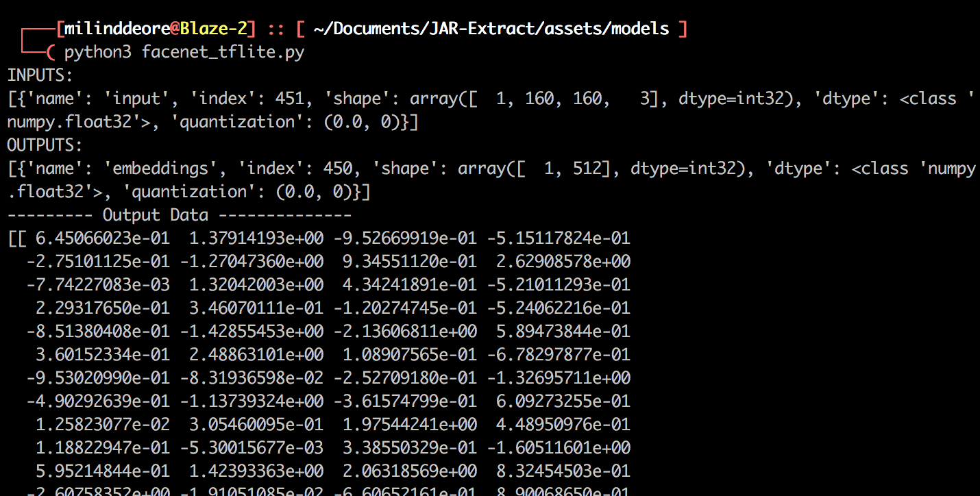The image size is (980, 496).
Task: Click the value 1.18822947e-01
Action: click(x=103, y=448)
